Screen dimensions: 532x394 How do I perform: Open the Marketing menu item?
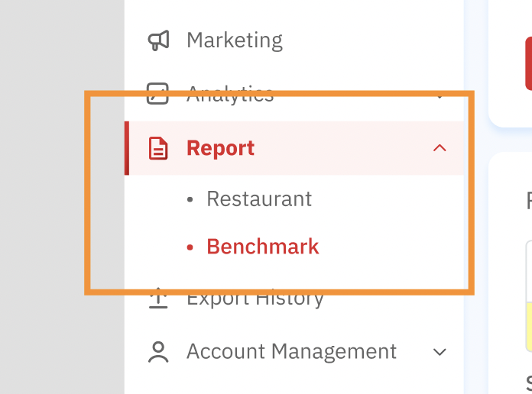[x=234, y=40]
